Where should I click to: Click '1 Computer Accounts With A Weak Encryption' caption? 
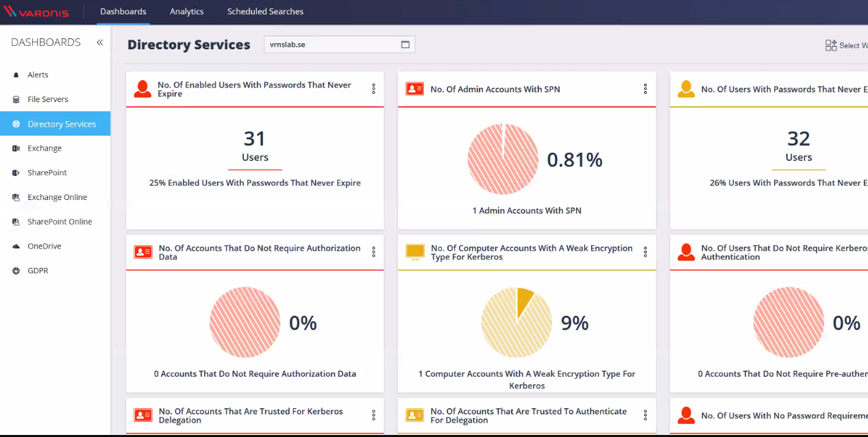(x=527, y=379)
